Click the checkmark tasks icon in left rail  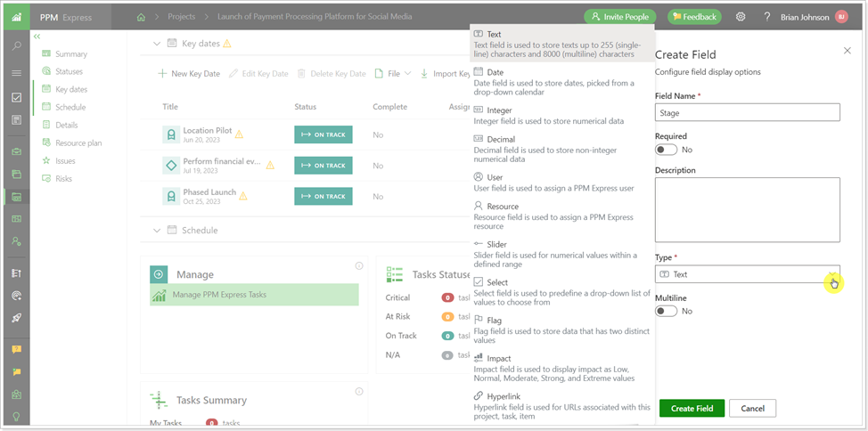tap(17, 98)
